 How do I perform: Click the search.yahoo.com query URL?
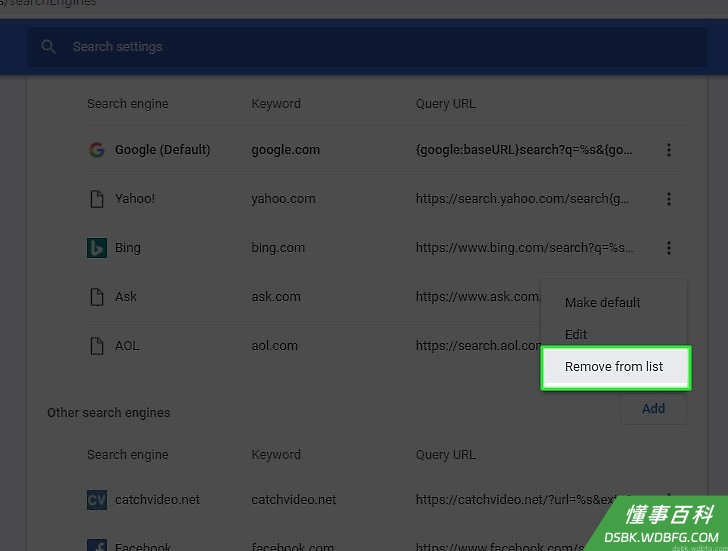tap(522, 199)
